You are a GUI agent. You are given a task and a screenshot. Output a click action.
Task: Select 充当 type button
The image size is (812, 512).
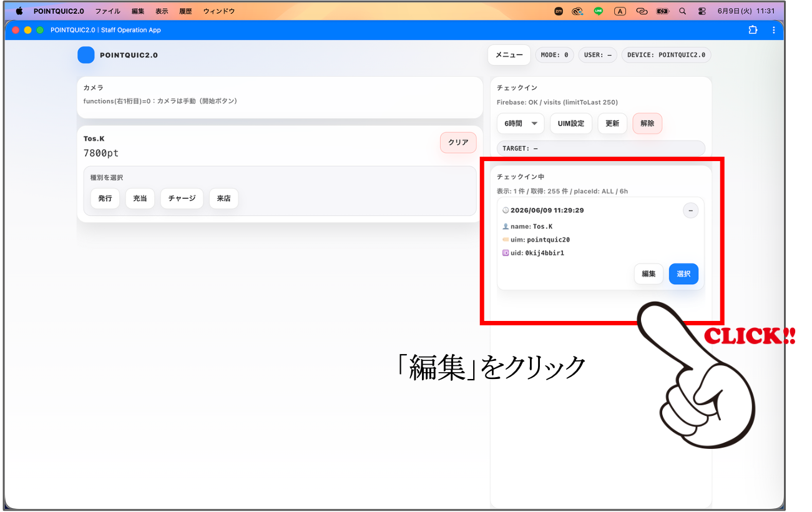140,199
